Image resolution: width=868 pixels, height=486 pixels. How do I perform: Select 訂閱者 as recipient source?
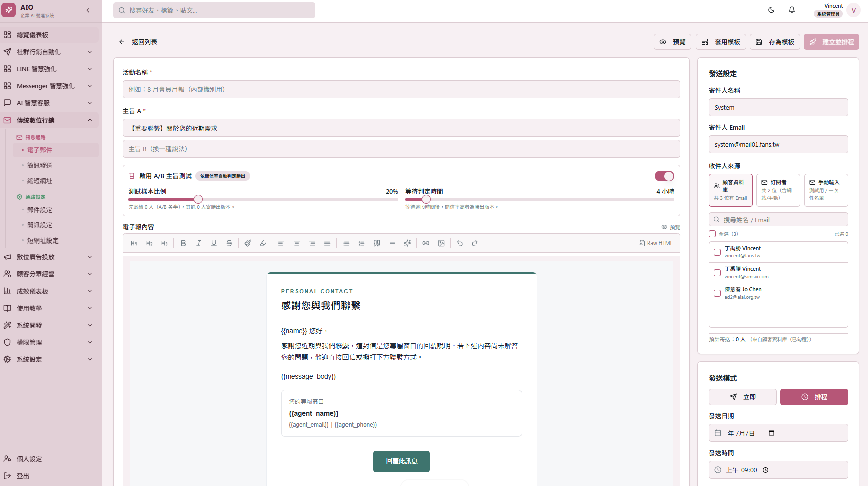click(778, 190)
